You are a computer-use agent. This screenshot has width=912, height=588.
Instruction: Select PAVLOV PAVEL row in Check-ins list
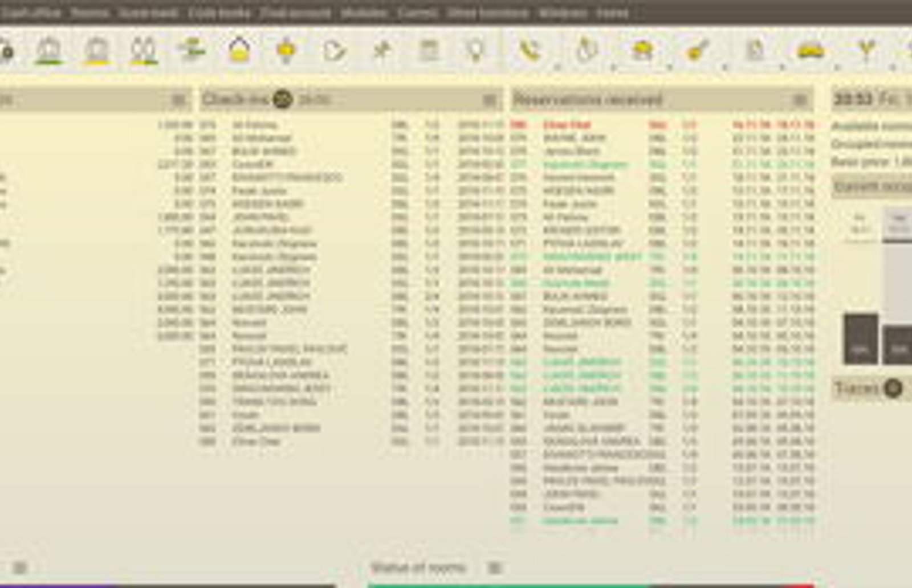pos(352,349)
